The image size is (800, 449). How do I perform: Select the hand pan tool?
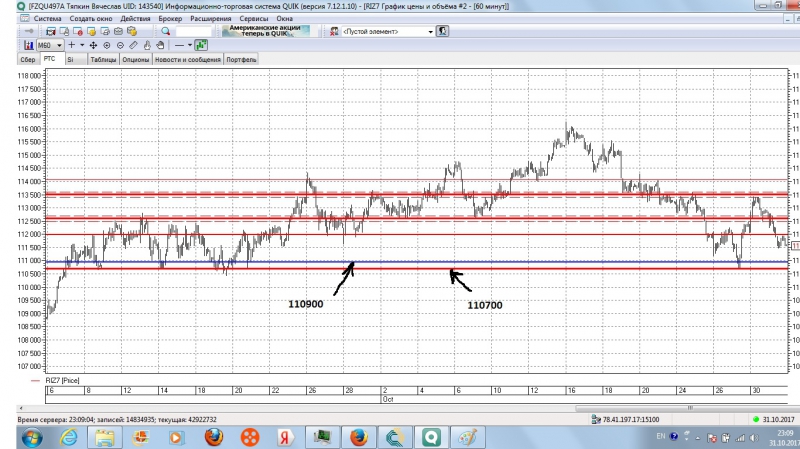pyautogui.click(x=147, y=45)
